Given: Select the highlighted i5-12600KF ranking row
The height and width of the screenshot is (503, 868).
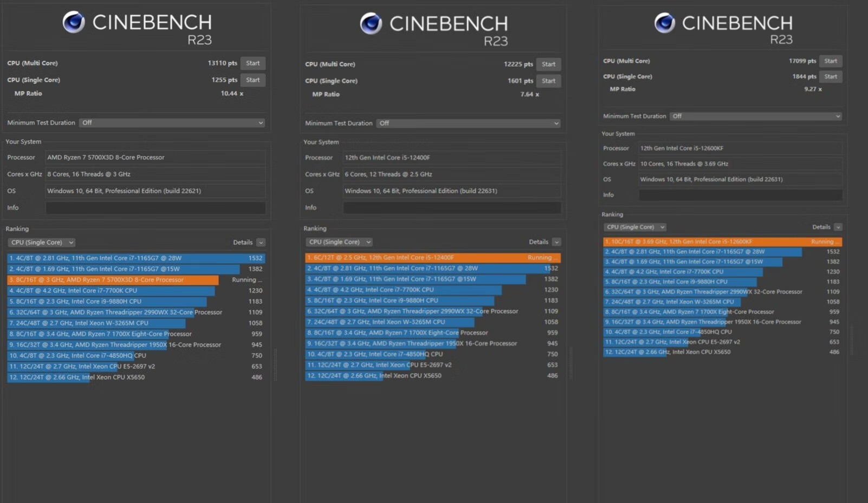Looking at the screenshot, I should tap(722, 242).
